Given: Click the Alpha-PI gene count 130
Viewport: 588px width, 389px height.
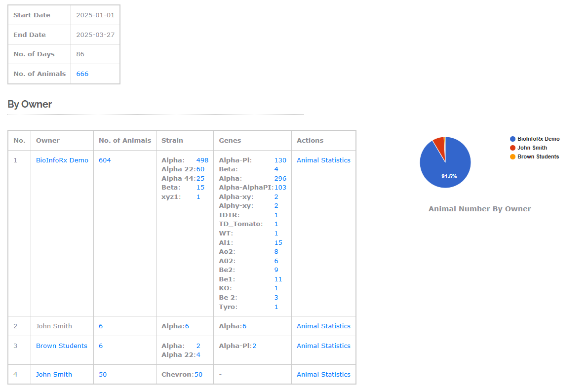Looking at the screenshot, I should coord(280,160).
